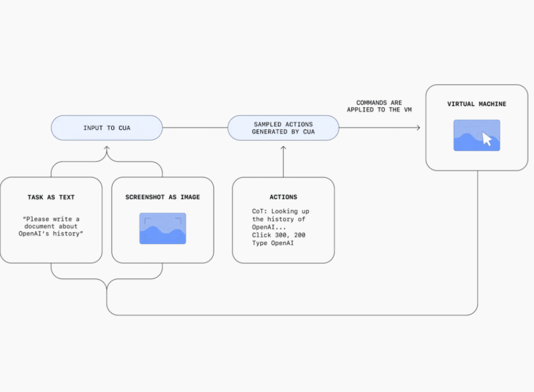
Task: Click the COMMANDS ARE APPLIED TO THE VM label
Action: click(x=379, y=106)
